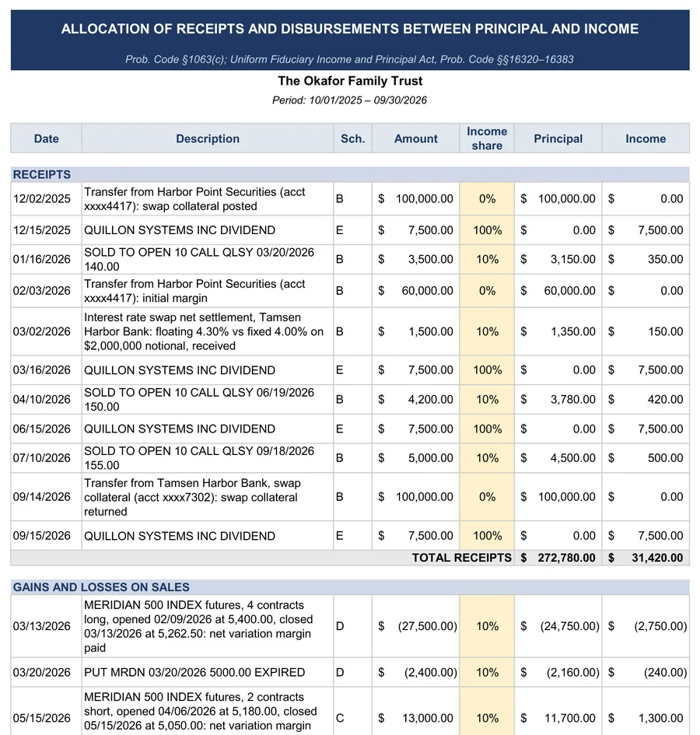Click the date 09/15/2026
This screenshot has width=700, height=735.
[x=42, y=536]
